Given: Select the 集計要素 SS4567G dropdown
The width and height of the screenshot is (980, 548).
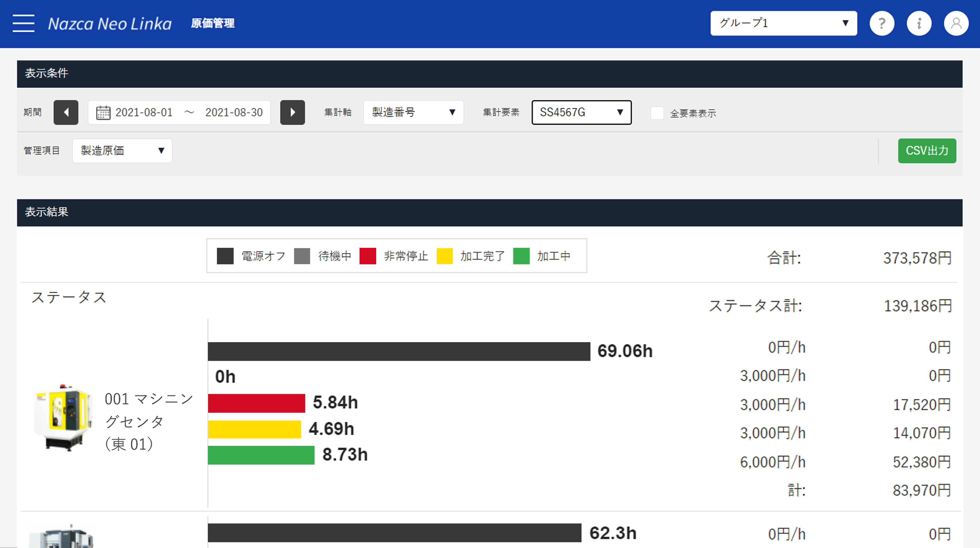Looking at the screenshot, I should [581, 113].
